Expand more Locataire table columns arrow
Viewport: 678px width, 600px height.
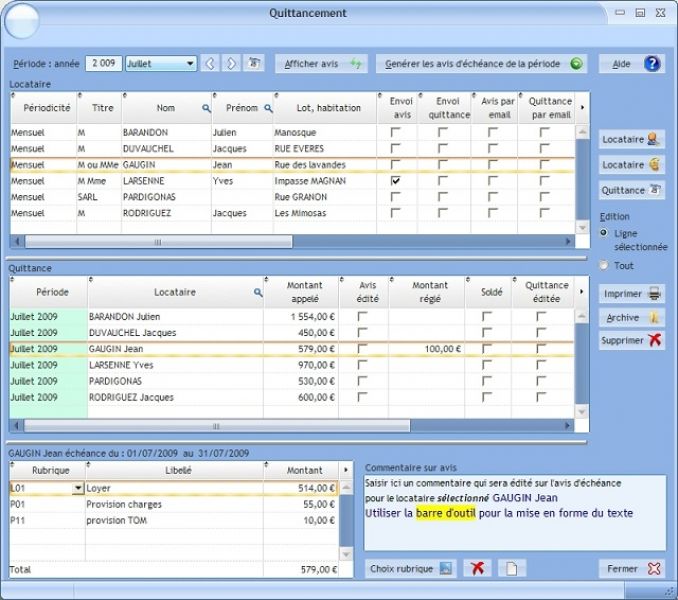pyautogui.click(x=582, y=107)
